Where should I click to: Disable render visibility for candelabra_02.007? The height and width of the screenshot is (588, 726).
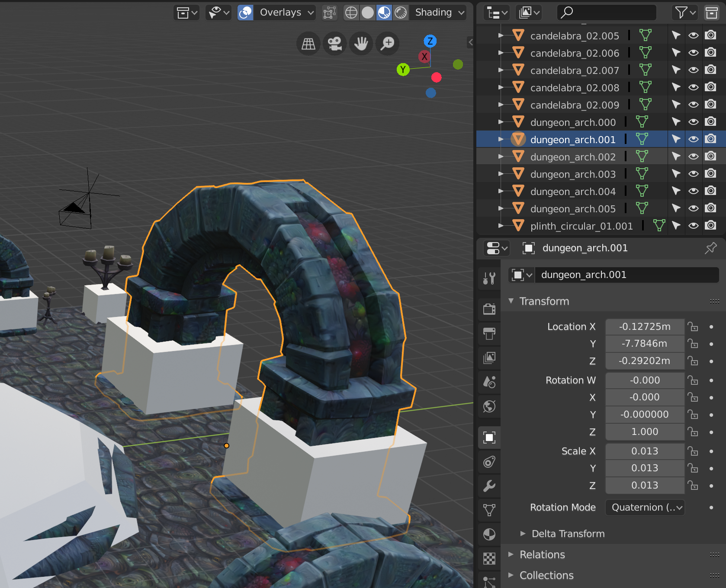click(710, 70)
